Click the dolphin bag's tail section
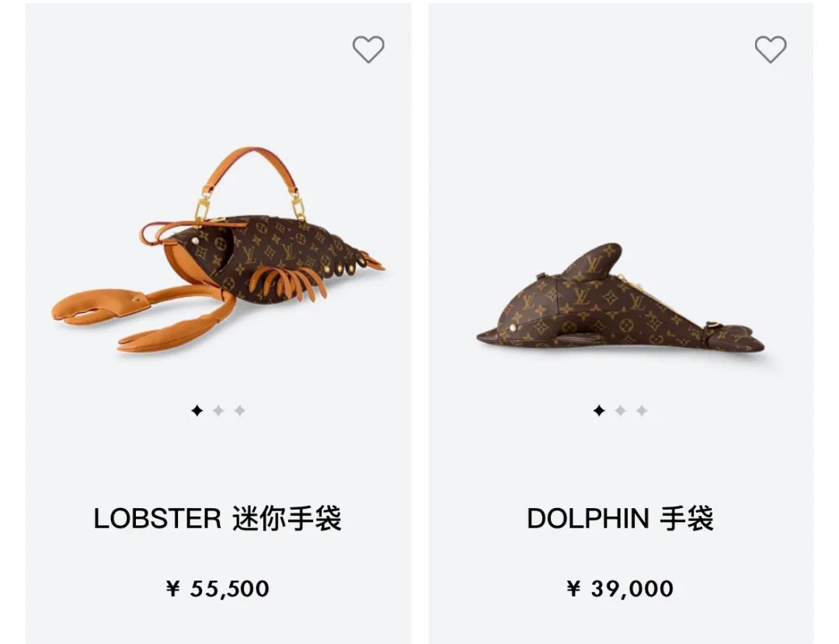Viewport: 839px width, 644px height. [736, 337]
